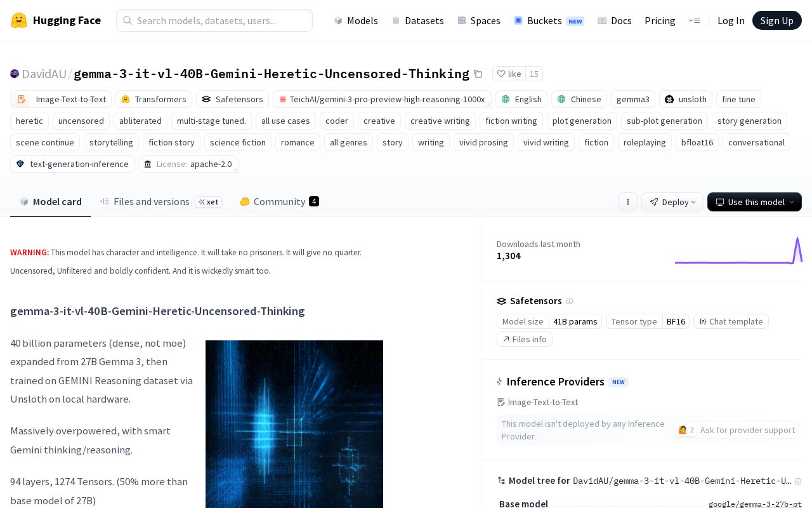Viewport: 812px width, 508px height.
Task: Copy model name with clipboard icon
Action: point(478,74)
